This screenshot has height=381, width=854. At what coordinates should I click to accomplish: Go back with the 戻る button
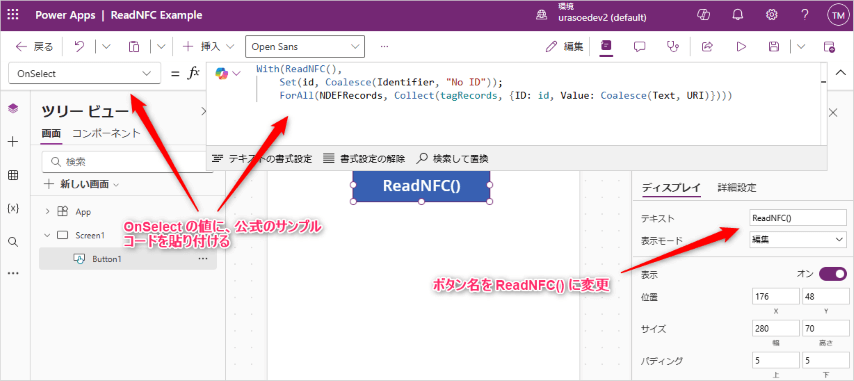[34, 47]
